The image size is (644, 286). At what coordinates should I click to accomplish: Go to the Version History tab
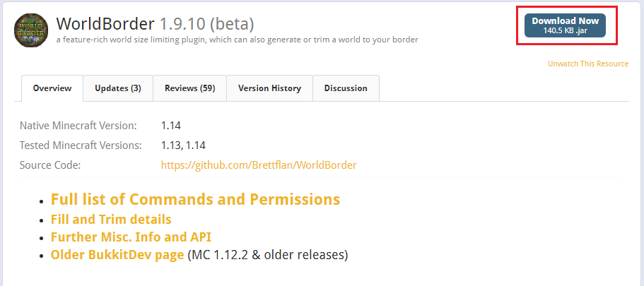click(269, 88)
